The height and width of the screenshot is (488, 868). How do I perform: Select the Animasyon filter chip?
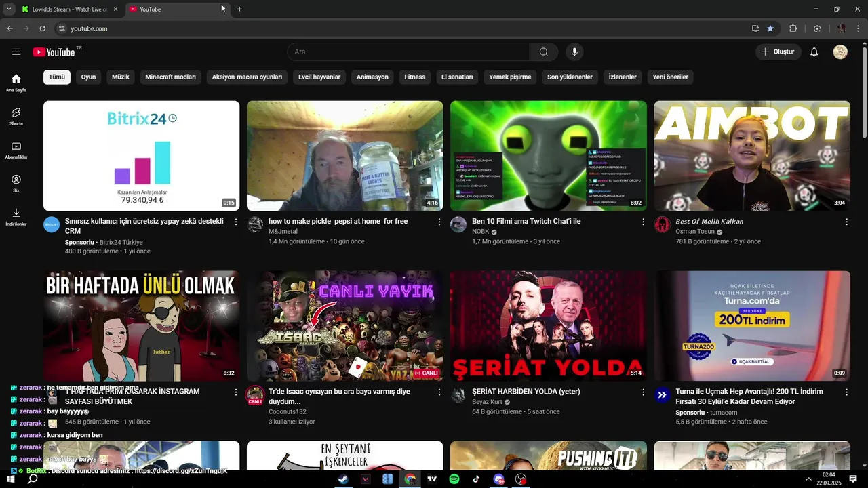pyautogui.click(x=372, y=77)
